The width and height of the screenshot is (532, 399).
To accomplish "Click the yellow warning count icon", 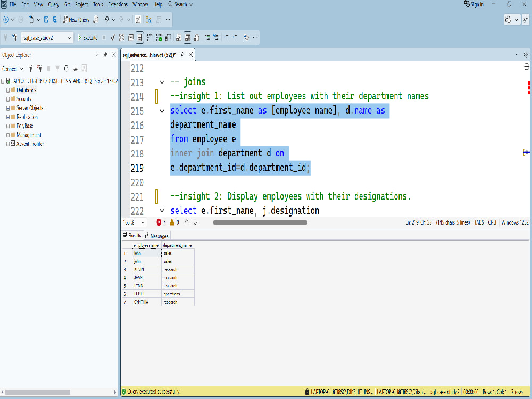I will (172, 222).
